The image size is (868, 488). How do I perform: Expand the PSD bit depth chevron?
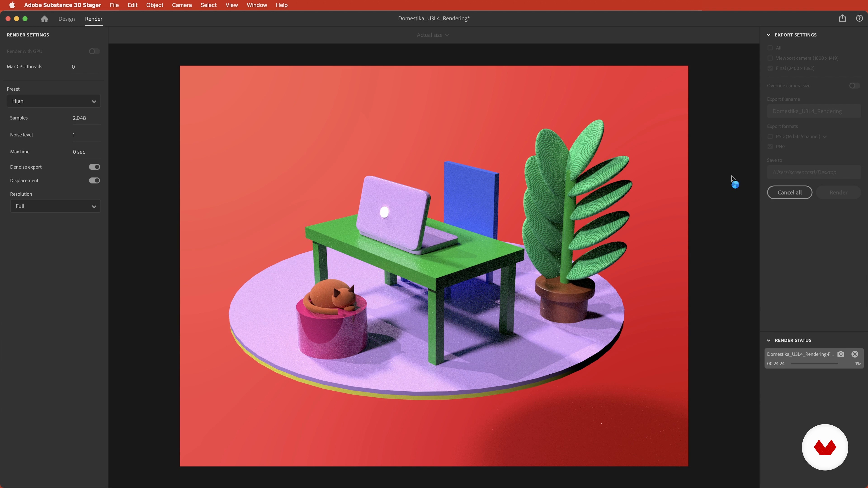[825, 137]
